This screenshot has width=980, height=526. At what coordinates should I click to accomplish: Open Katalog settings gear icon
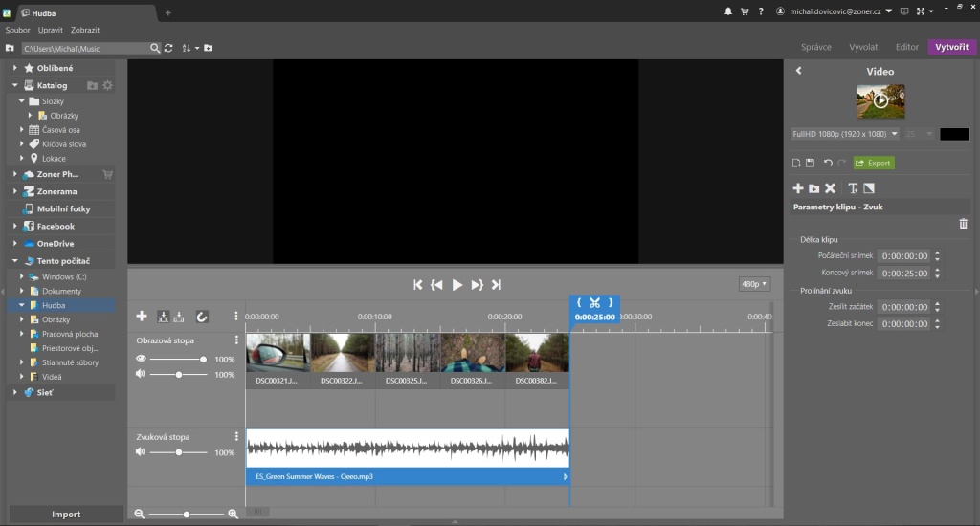107,85
